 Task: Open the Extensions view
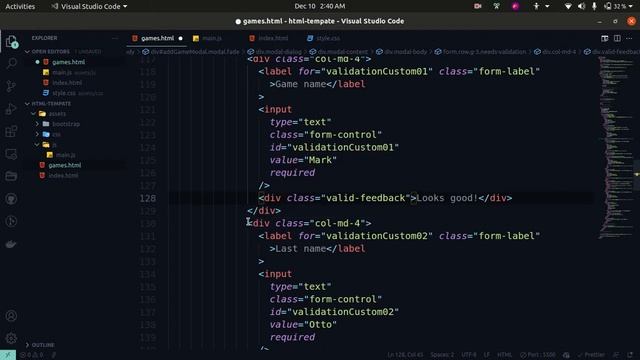click(x=11, y=131)
